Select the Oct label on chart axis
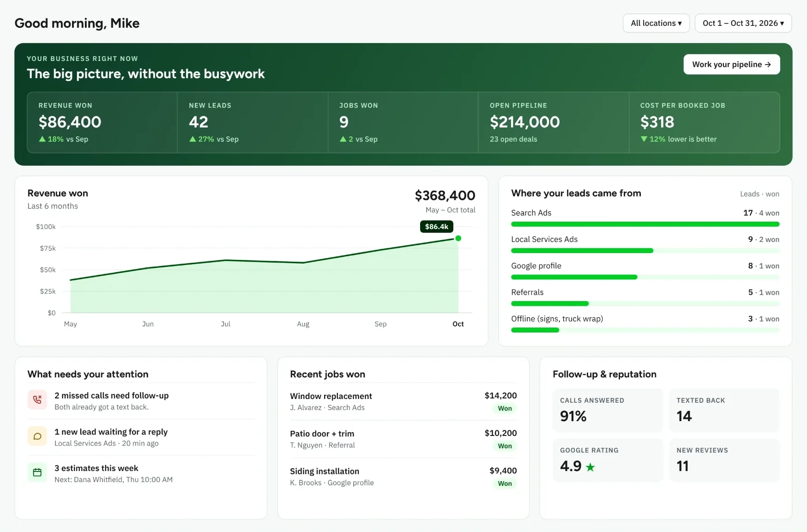Viewport: 807px width, 532px height. [x=458, y=324]
